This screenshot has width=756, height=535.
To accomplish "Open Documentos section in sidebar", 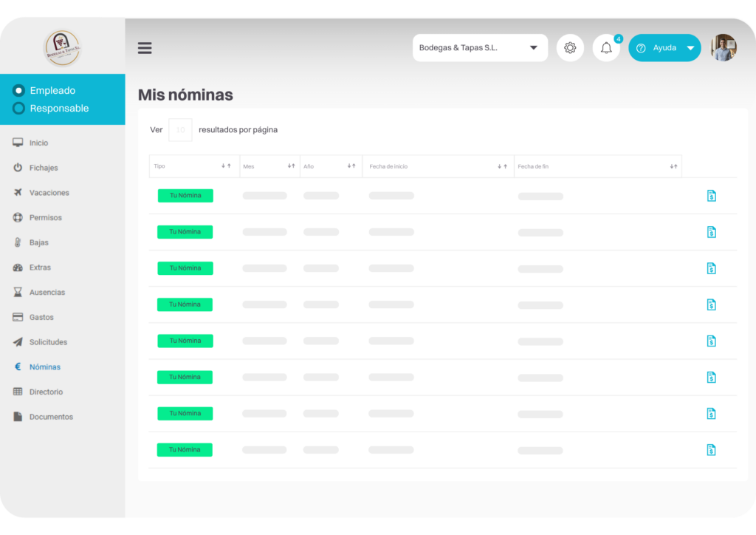I will click(51, 416).
